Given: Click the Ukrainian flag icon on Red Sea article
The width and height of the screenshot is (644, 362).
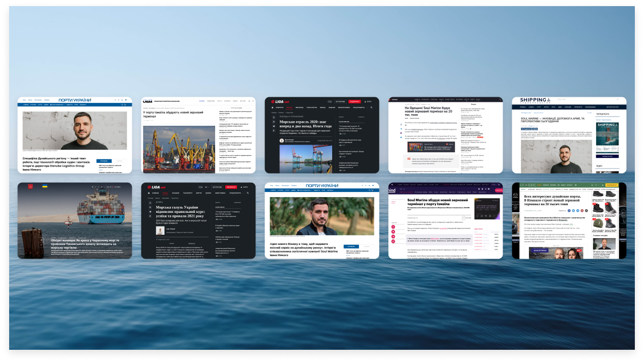Looking at the screenshot, I should tap(45, 187).
